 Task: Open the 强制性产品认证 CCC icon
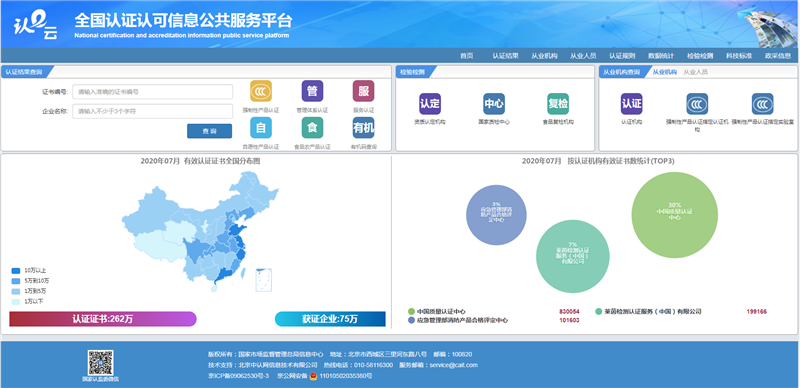coord(261,91)
